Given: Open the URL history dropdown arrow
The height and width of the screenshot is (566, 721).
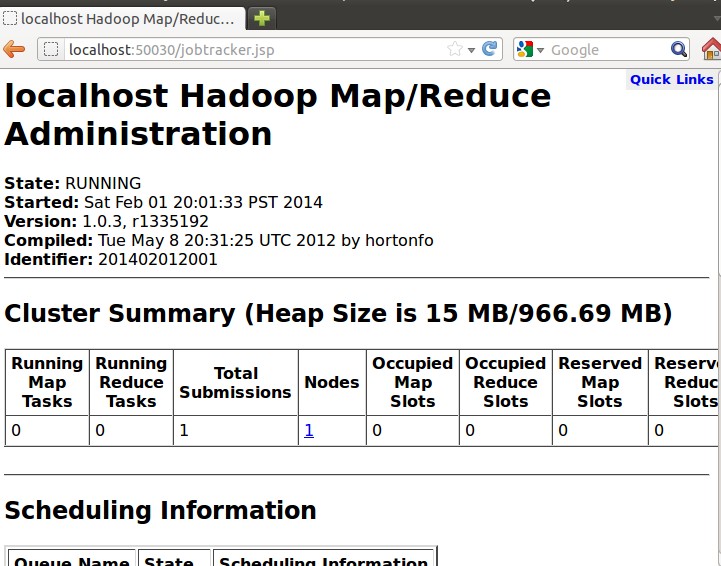Looking at the screenshot, I should pyautogui.click(x=471, y=50).
